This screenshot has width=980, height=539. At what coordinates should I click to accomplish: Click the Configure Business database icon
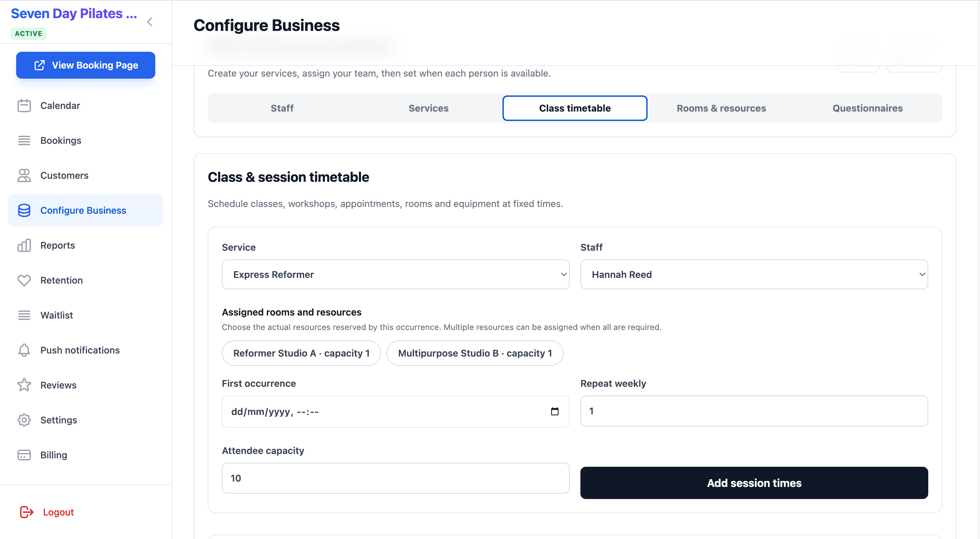click(24, 210)
